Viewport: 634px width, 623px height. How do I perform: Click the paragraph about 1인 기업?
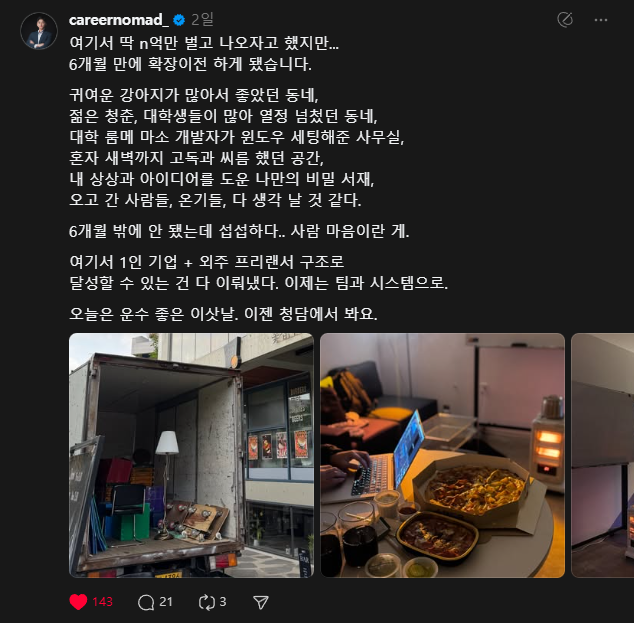[258, 272]
